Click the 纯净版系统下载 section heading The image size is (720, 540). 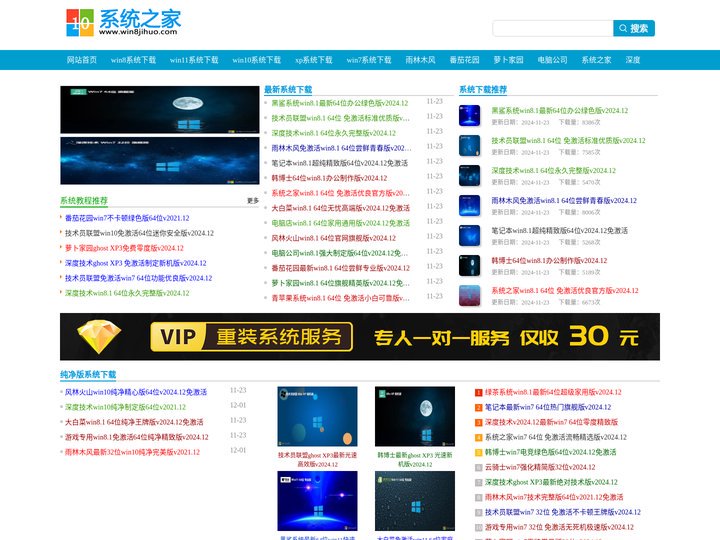[88, 375]
